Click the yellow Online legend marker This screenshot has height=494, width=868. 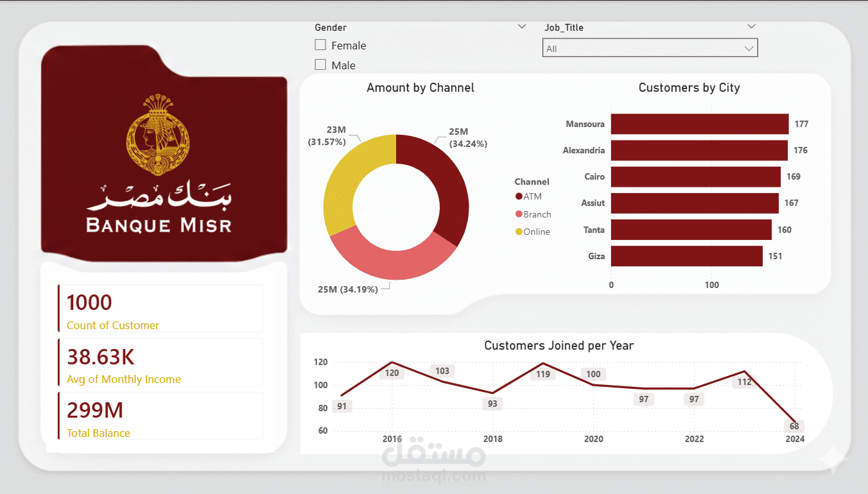[519, 232]
